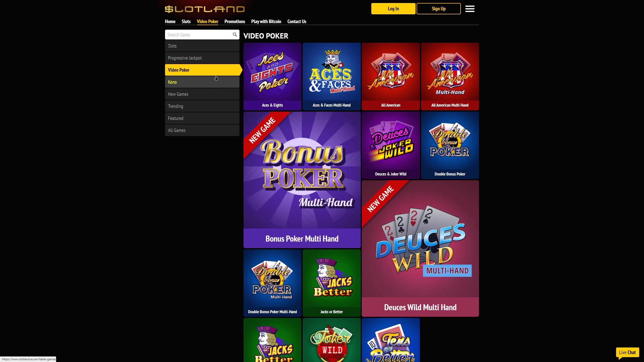Open the Live Chat bubble

coord(627,352)
